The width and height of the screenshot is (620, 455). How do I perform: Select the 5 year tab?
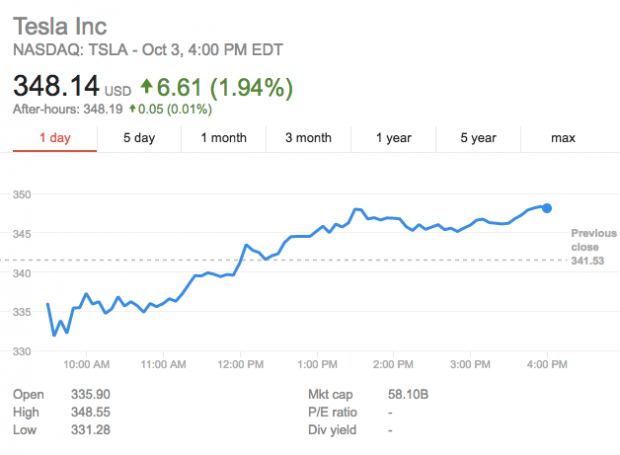pyautogui.click(x=479, y=138)
